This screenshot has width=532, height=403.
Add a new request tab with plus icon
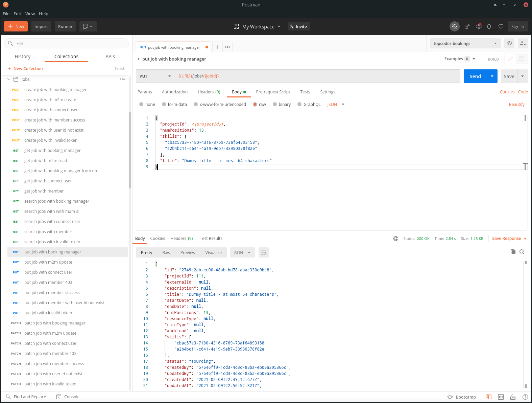[218, 47]
